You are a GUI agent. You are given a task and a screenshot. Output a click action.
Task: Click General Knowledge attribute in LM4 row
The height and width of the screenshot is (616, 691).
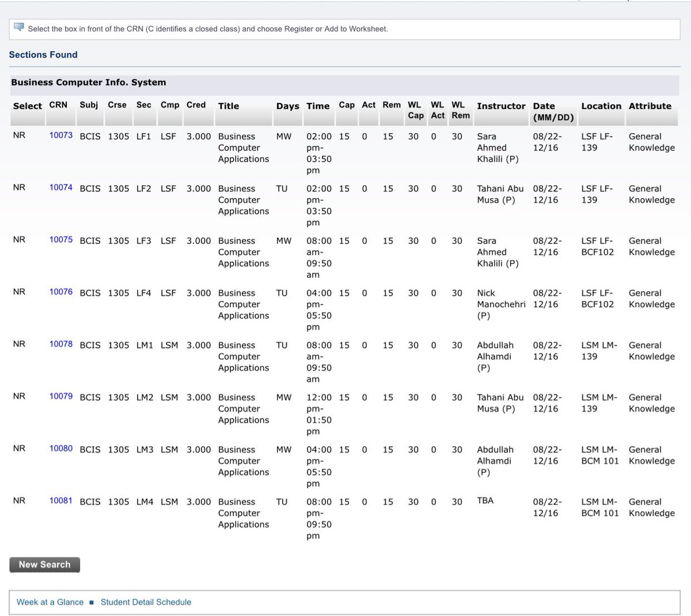652,507
